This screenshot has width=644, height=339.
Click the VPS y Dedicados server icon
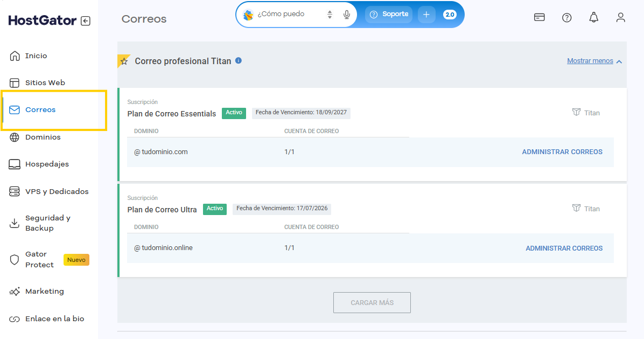[x=15, y=191]
